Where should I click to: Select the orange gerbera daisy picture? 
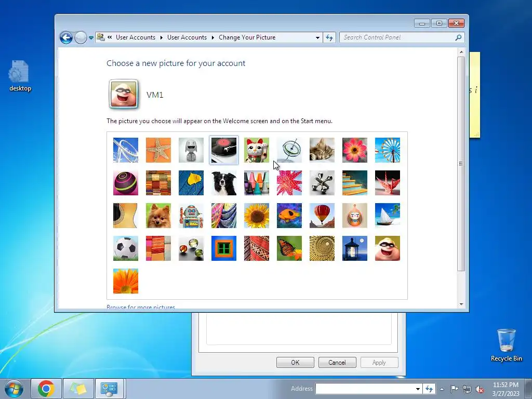click(x=126, y=281)
